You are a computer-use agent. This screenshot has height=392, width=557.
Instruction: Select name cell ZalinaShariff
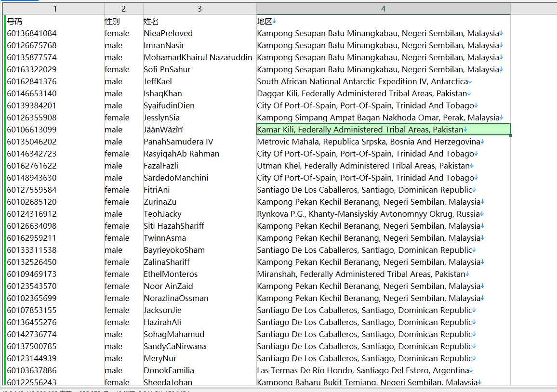(x=199, y=262)
